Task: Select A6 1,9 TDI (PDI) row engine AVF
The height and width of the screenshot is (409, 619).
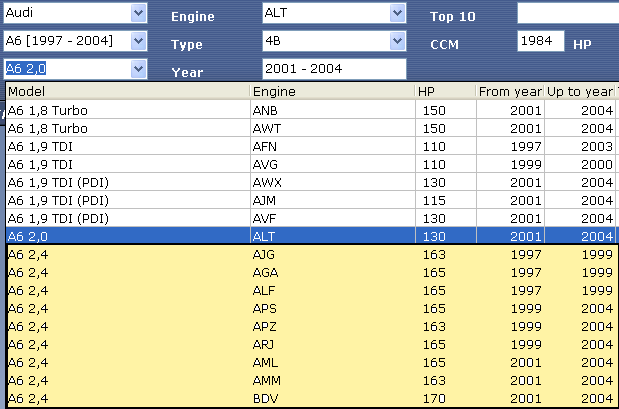Action: [311, 218]
